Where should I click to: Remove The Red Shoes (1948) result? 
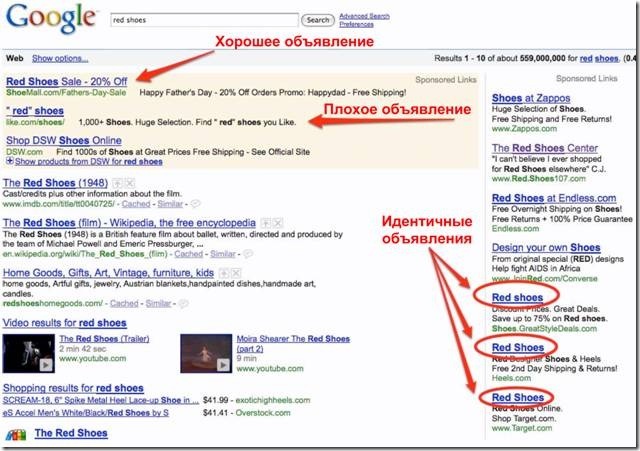click(130, 183)
